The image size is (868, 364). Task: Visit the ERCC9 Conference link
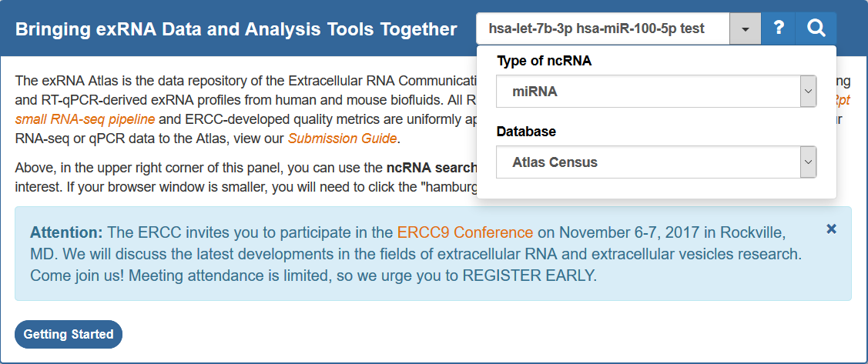[465, 232]
